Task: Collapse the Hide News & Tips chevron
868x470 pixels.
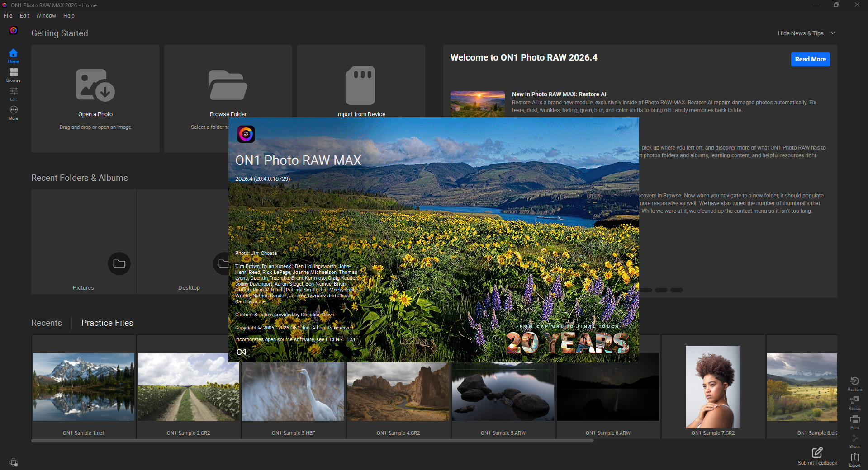Action: 833,33
